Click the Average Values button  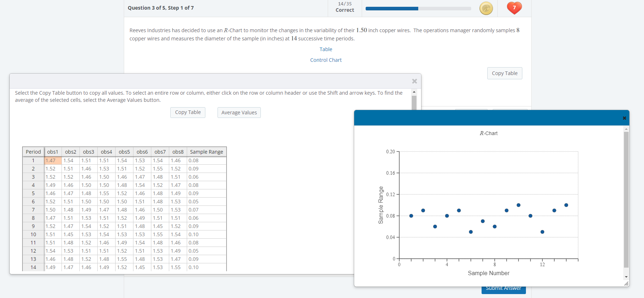coord(239,113)
